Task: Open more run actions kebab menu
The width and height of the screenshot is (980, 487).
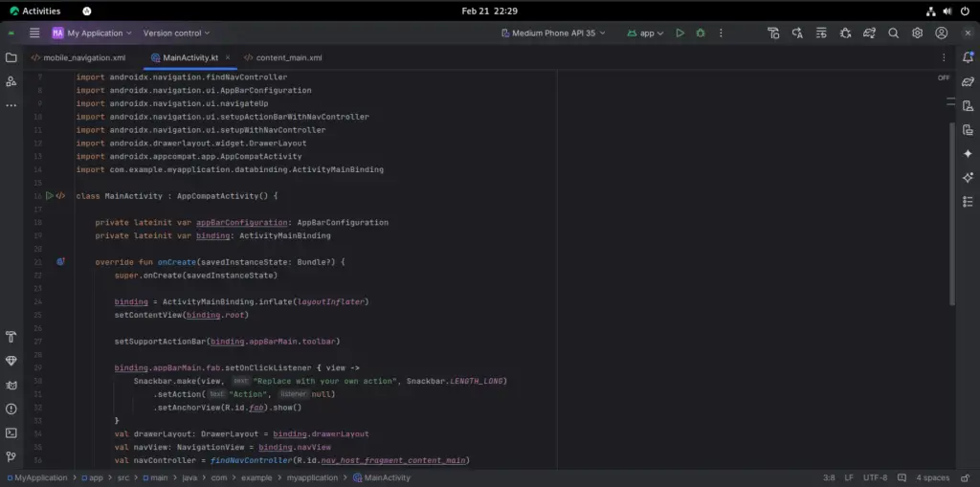Action: (721, 33)
